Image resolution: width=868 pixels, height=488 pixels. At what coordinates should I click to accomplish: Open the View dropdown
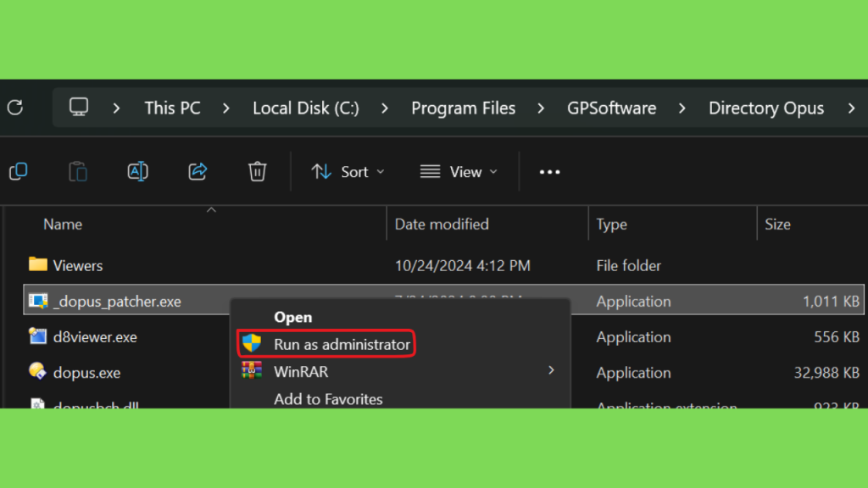point(459,172)
